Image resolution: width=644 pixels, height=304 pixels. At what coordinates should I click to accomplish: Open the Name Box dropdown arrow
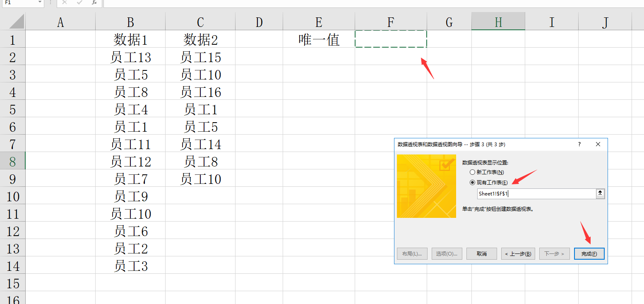pyautogui.click(x=40, y=2)
